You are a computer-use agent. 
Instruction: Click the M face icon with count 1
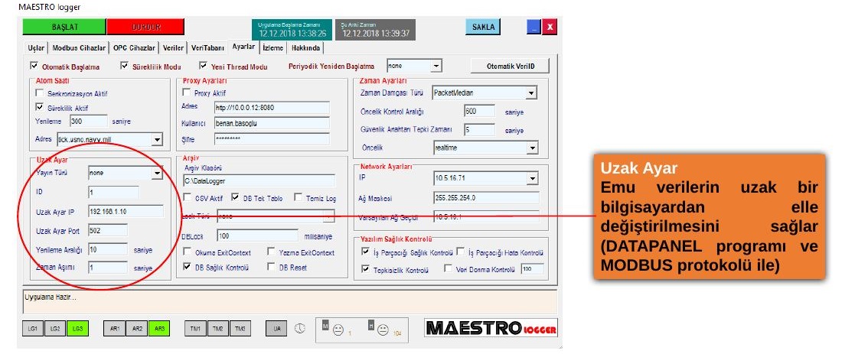[338, 330]
